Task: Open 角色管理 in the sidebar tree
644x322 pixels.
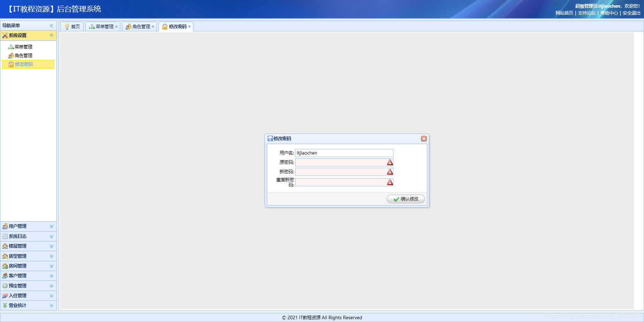Action: tap(23, 55)
